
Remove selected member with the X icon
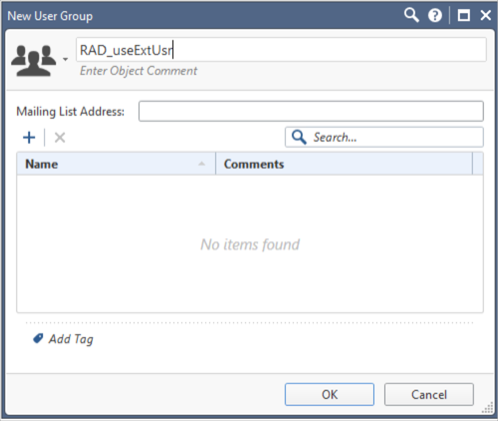click(60, 137)
